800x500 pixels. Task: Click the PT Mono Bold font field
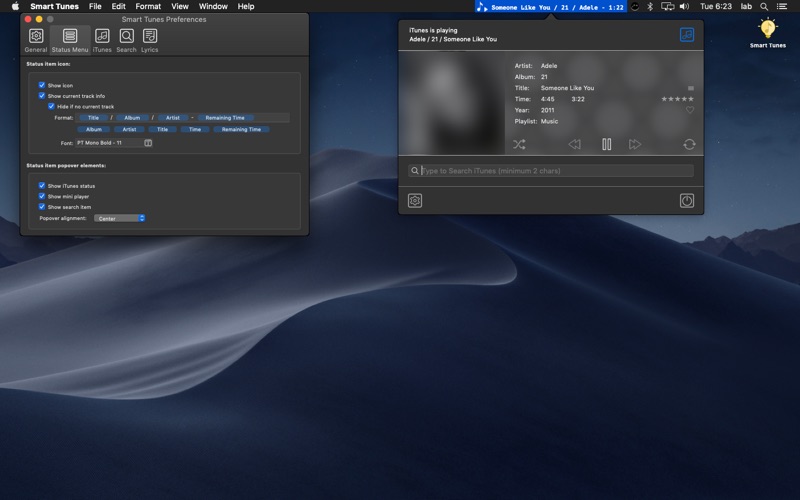point(109,143)
